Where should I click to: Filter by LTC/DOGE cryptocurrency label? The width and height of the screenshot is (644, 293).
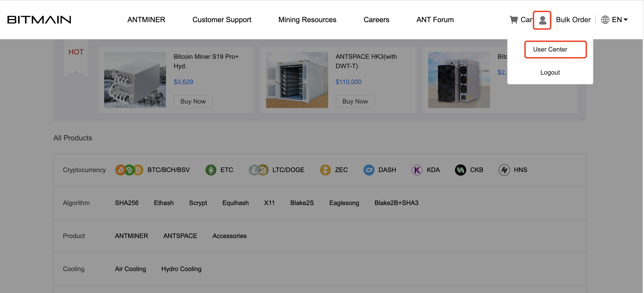click(x=288, y=170)
